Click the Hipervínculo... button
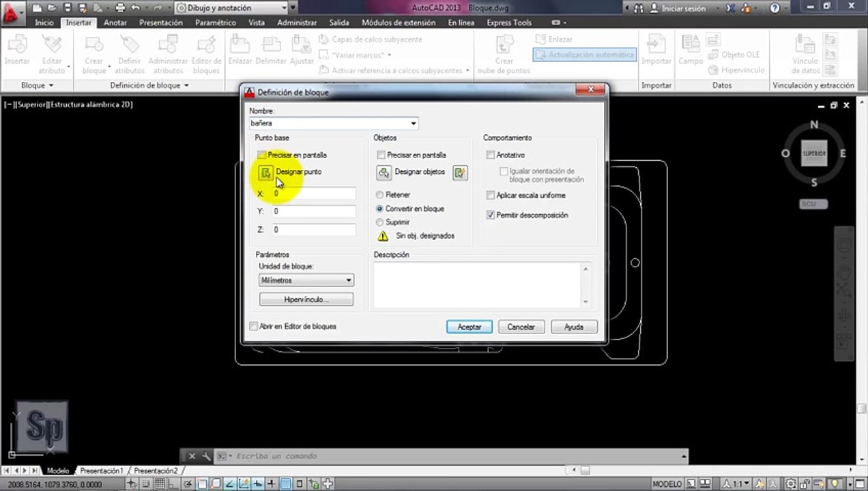Screen dimensions: 868x491 [x=306, y=299]
